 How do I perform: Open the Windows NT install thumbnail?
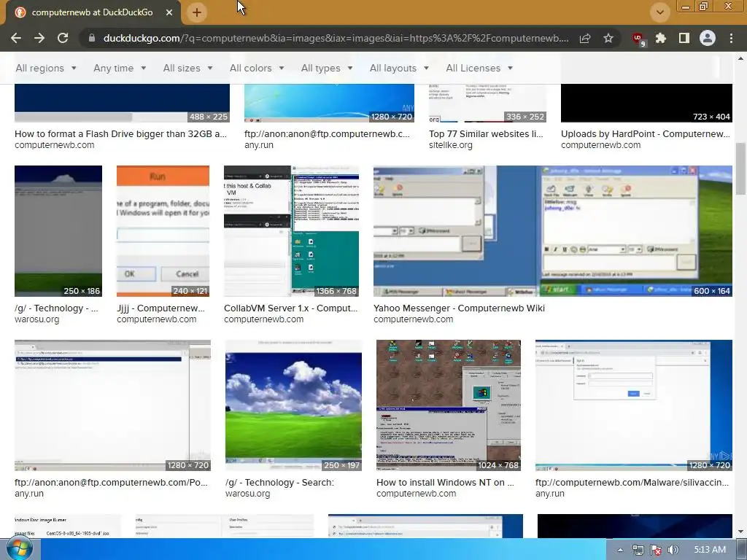coord(449,405)
